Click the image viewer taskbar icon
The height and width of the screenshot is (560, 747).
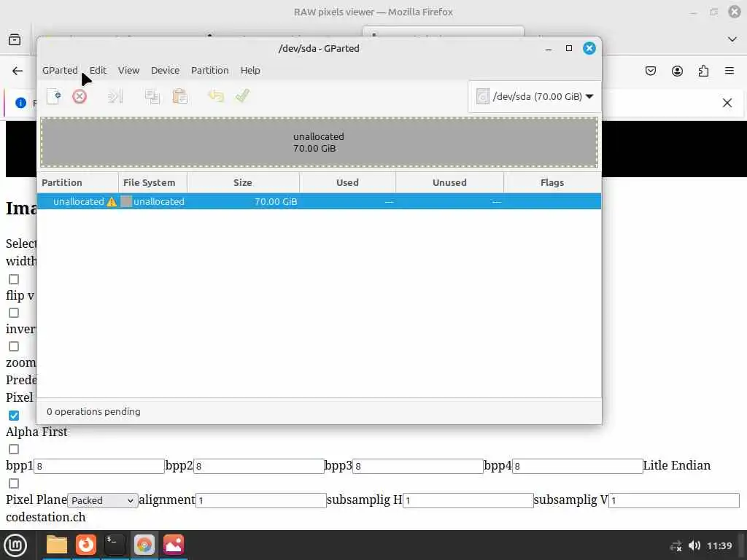pyautogui.click(x=174, y=545)
